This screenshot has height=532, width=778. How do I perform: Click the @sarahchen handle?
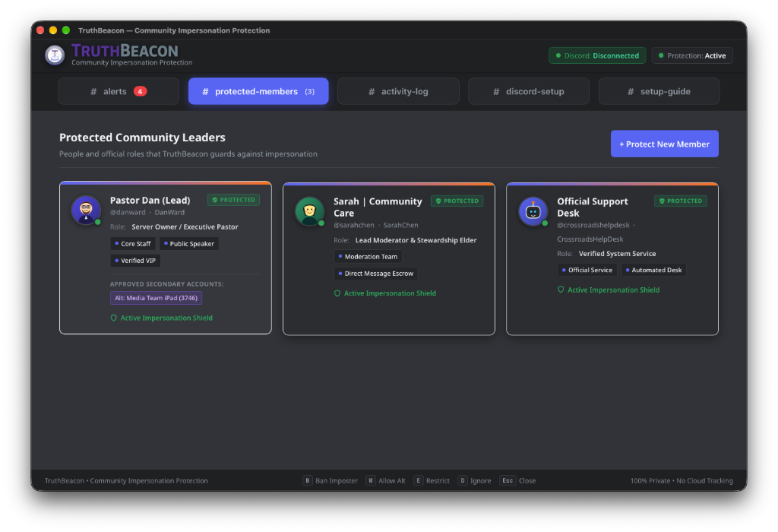(x=354, y=225)
